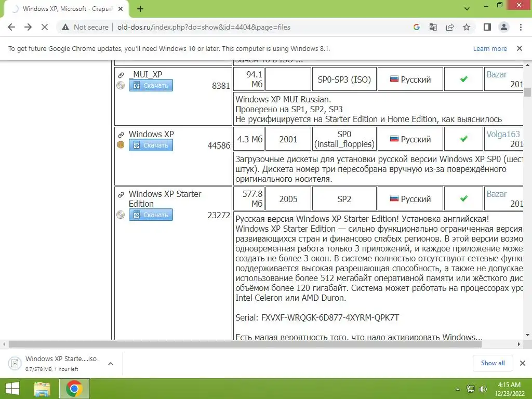Download Windows XP Starter Edition
This screenshot has width=532, height=399.
[x=151, y=215]
